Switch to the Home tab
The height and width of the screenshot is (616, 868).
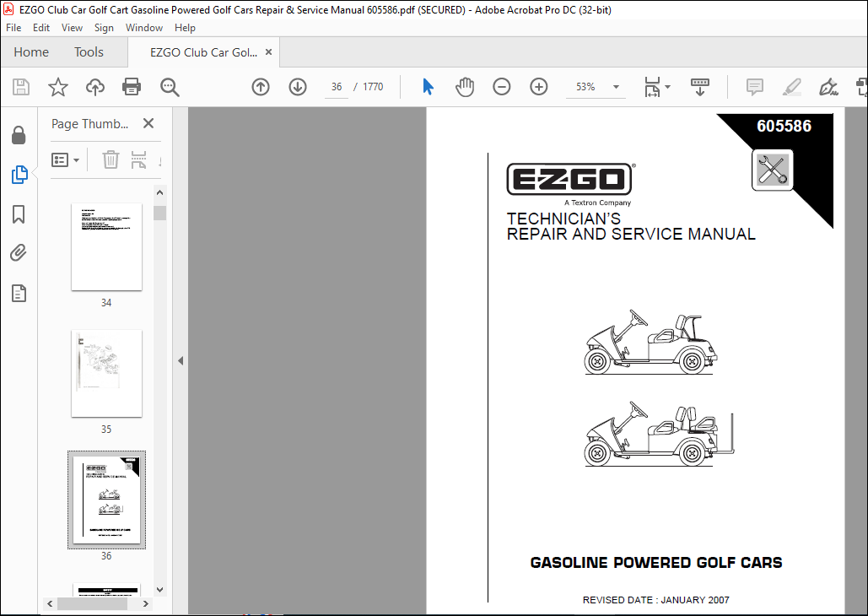click(x=31, y=52)
